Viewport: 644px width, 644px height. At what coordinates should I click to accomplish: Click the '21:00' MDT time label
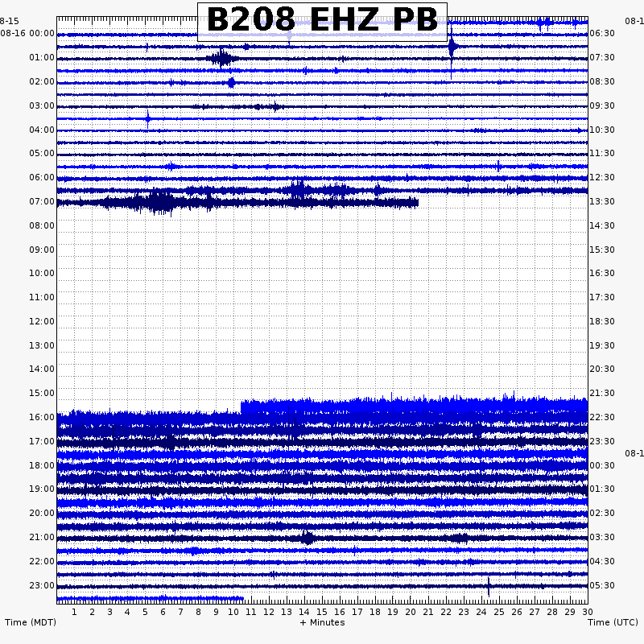42,538
